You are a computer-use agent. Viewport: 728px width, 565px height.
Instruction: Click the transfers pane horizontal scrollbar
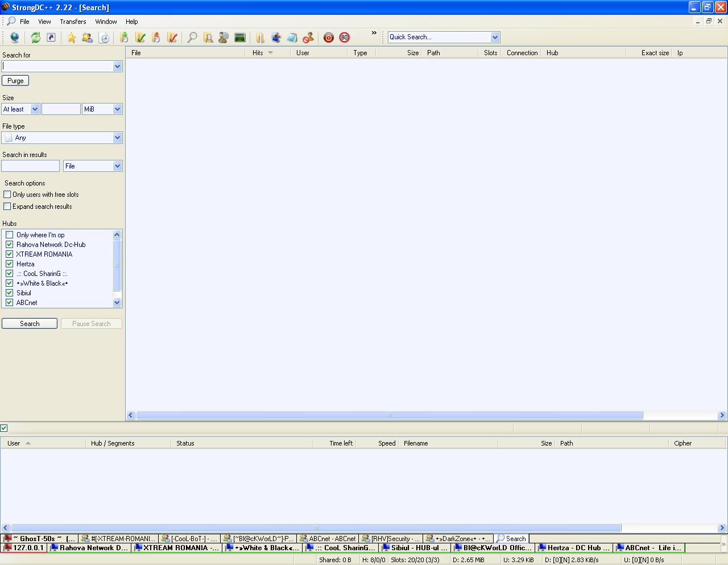pyautogui.click(x=316, y=528)
